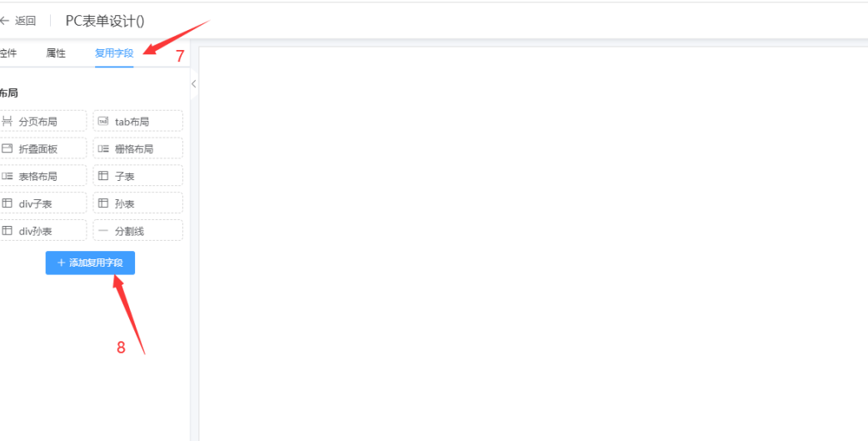Click the 分页布局 layout icon
The width and height of the screenshot is (868, 441).
click(x=7, y=122)
